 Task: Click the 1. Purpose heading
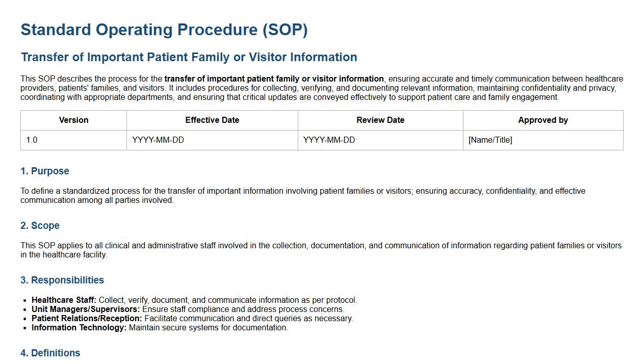pyautogui.click(x=45, y=171)
